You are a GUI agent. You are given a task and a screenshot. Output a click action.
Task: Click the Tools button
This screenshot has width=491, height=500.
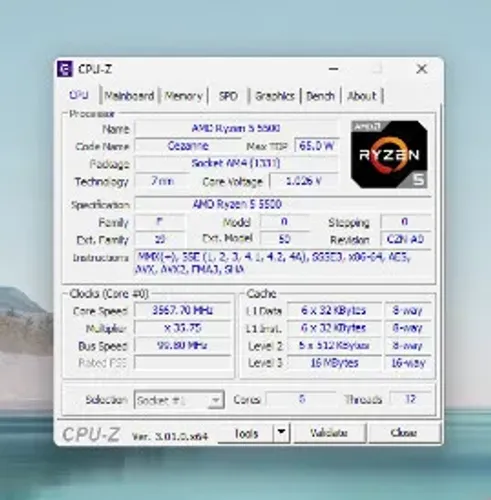[x=246, y=433]
